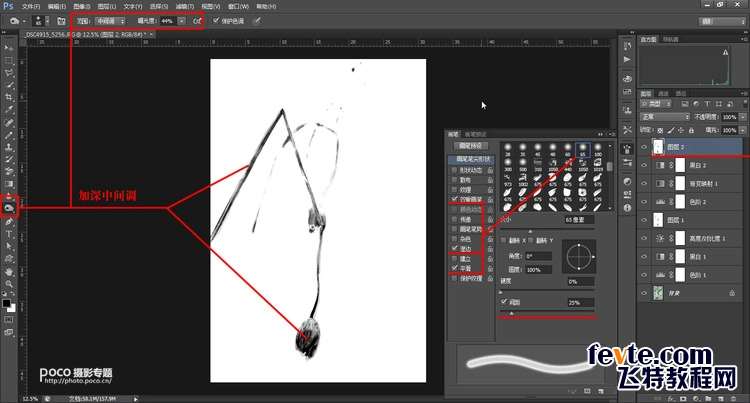Toggle 保护色调 checkbox in options bar
The height and width of the screenshot is (403, 750).
216,21
